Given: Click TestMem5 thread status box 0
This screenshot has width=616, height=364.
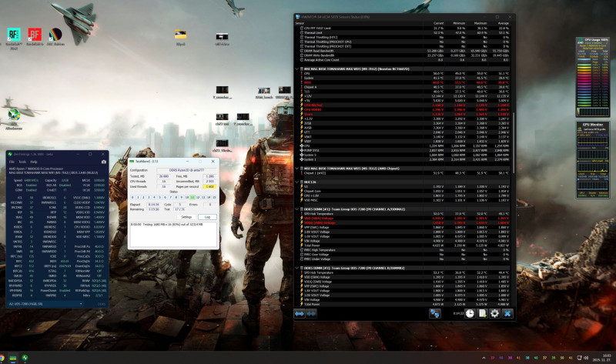Looking at the screenshot, I should [132, 197].
